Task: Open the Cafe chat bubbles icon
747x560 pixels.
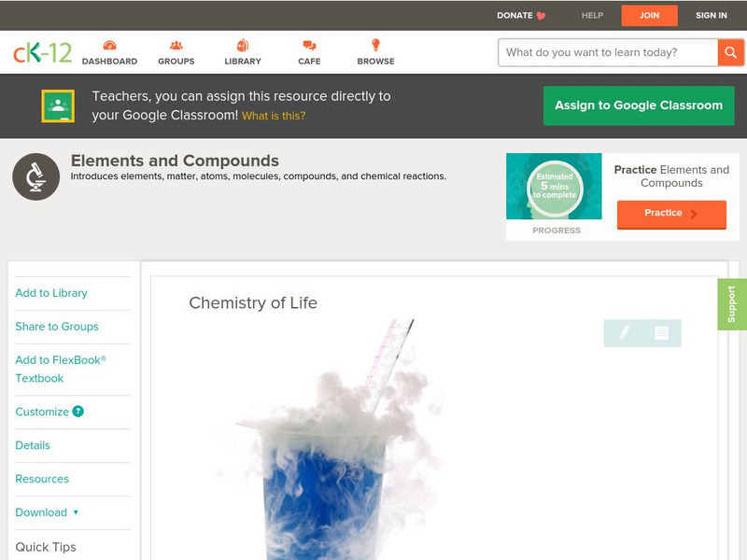Action: pyautogui.click(x=309, y=45)
